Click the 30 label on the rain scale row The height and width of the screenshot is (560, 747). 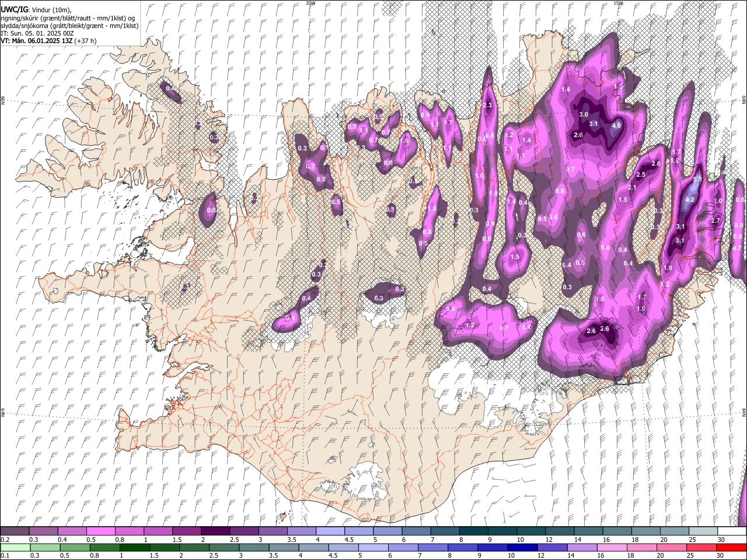pos(720,556)
